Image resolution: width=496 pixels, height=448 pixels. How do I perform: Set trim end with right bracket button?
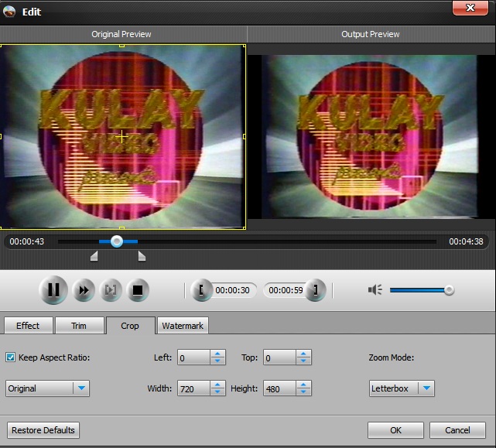(x=315, y=290)
